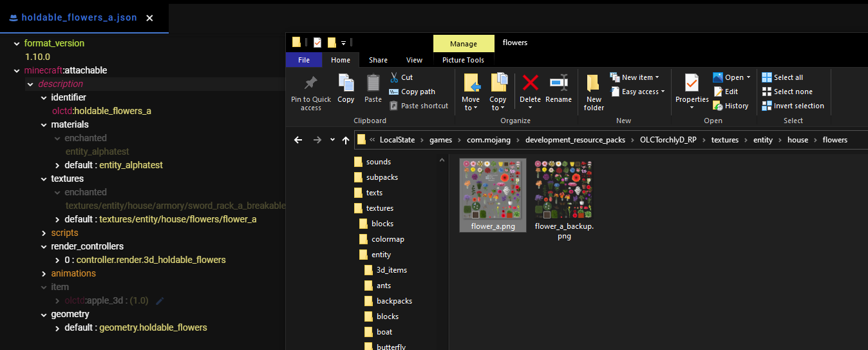Click Select all in the ribbon
Viewport: 868px width, 350px height.
[782, 77]
